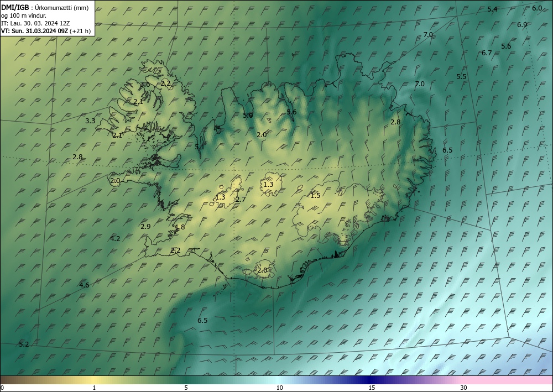Click the "(+21 h)" forecast offset text
This screenshot has width=553, height=392.
point(80,31)
